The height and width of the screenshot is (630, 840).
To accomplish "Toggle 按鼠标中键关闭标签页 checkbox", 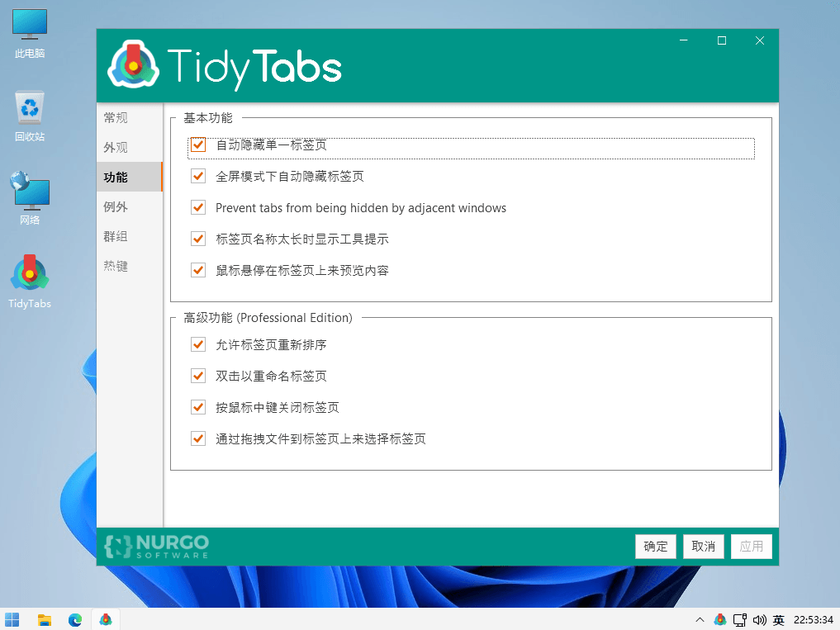I will 198,407.
